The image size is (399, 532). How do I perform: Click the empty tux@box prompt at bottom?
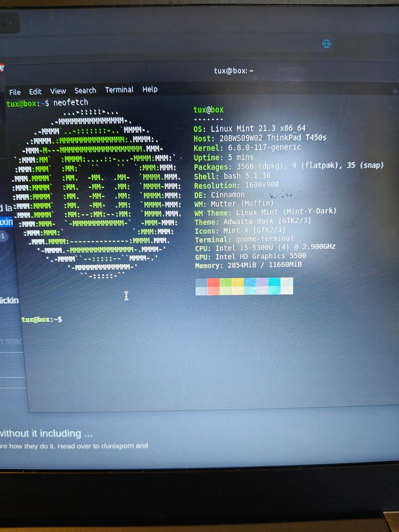click(x=42, y=319)
